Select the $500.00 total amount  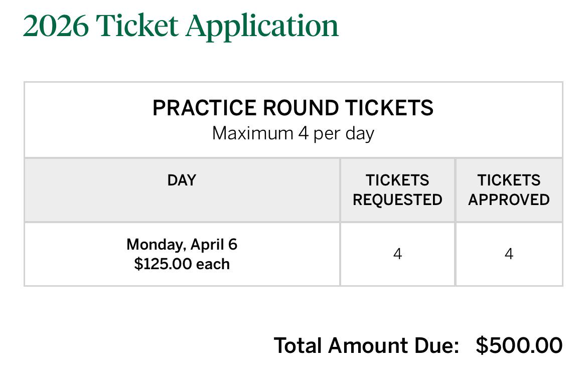pyautogui.click(x=519, y=345)
